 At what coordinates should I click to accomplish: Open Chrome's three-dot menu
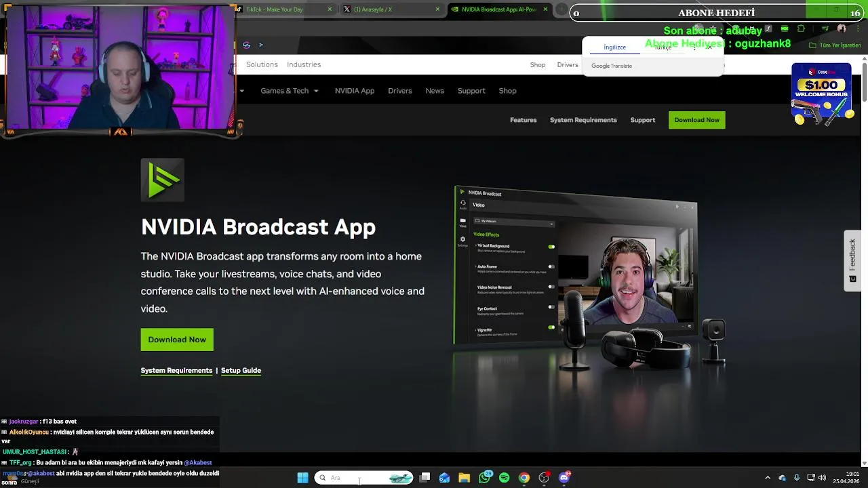point(859,28)
